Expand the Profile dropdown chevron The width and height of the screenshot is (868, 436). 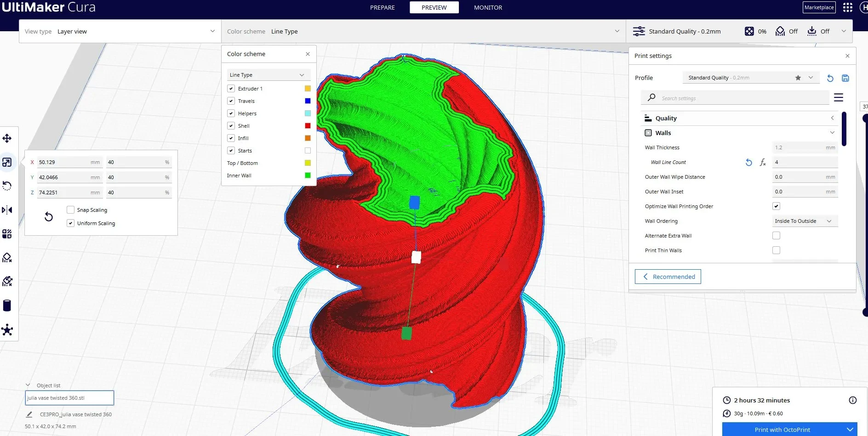[811, 78]
